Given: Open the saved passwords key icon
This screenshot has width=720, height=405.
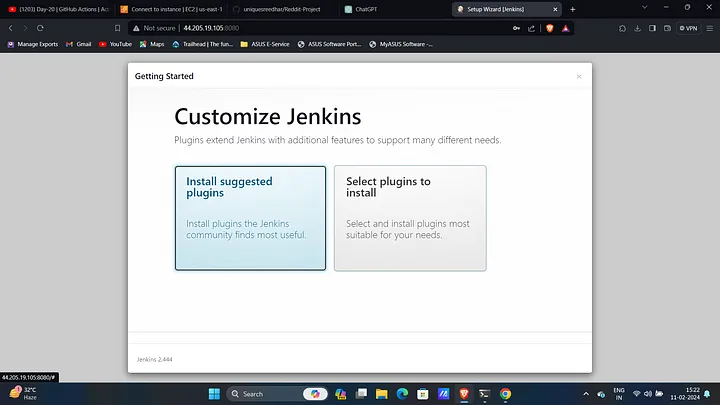Looking at the screenshot, I should [x=517, y=28].
